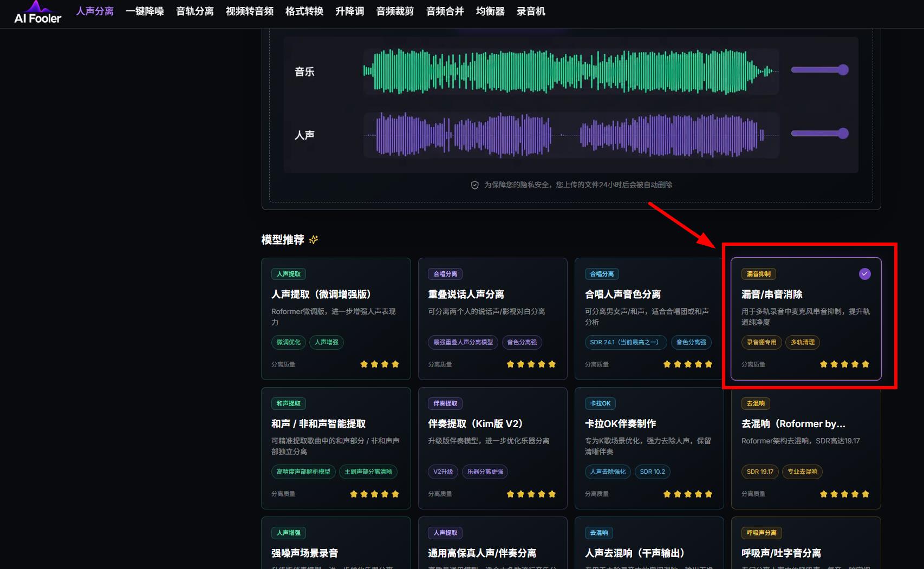The width and height of the screenshot is (924, 569).
Task: Click the 和声提取 category badge
Action: pos(289,403)
